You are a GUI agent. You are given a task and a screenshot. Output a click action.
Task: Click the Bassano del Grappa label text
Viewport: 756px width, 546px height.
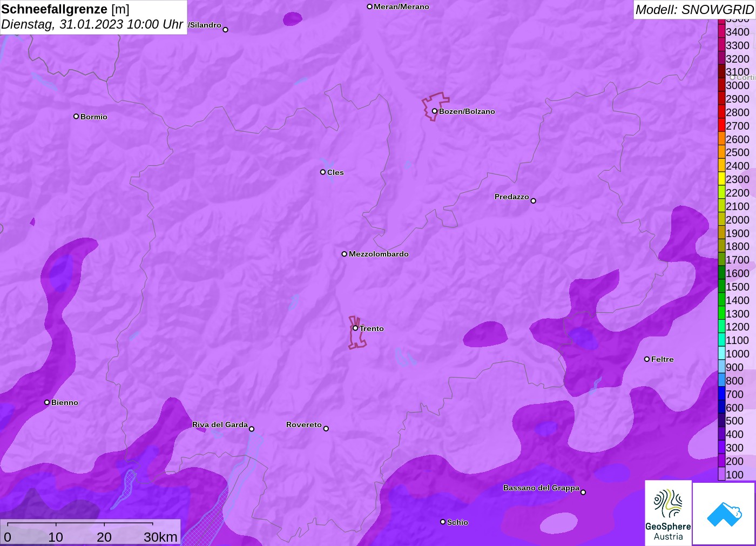click(541, 488)
